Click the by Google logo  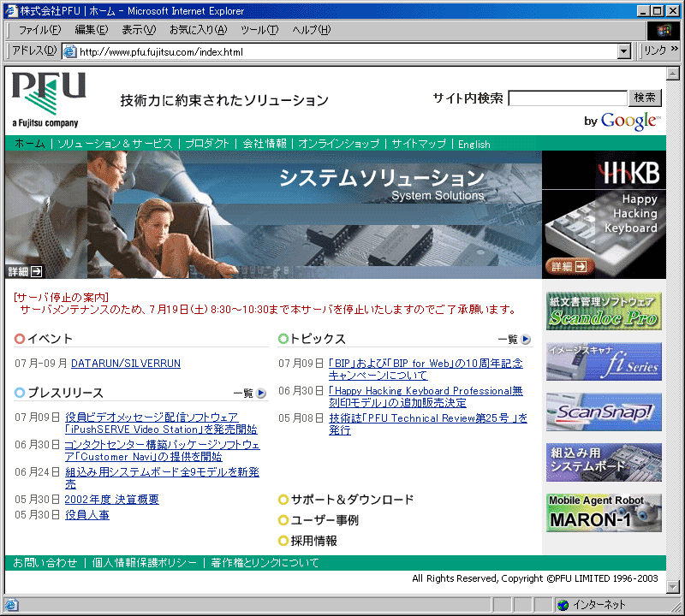[x=622, y=121]
